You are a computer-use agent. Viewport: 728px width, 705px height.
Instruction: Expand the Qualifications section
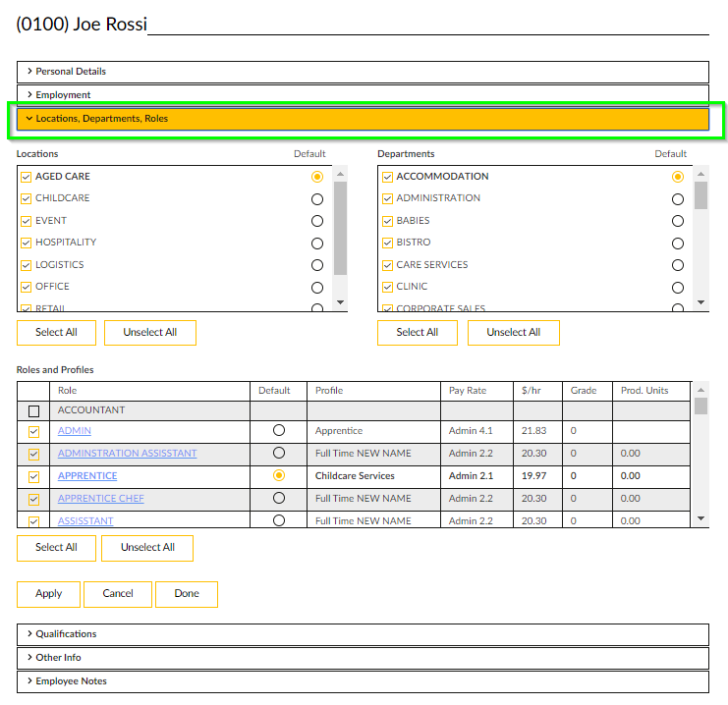pos(66,634)
